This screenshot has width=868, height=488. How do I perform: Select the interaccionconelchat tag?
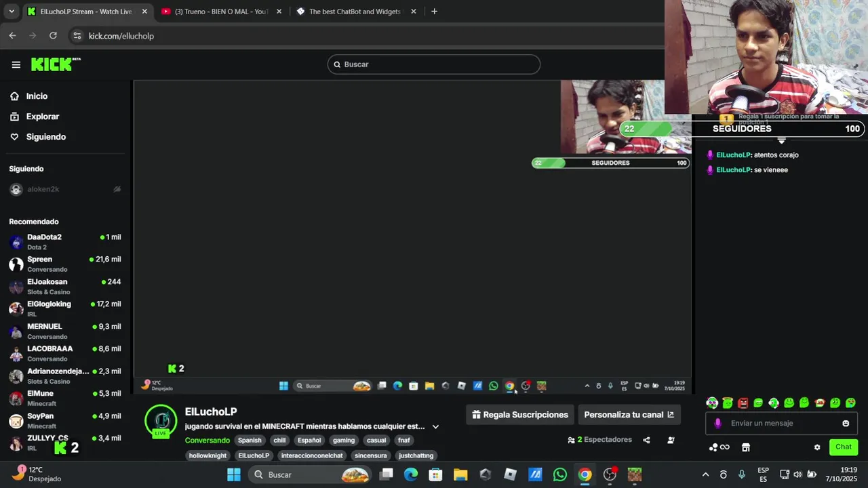(x=312, y=455)
